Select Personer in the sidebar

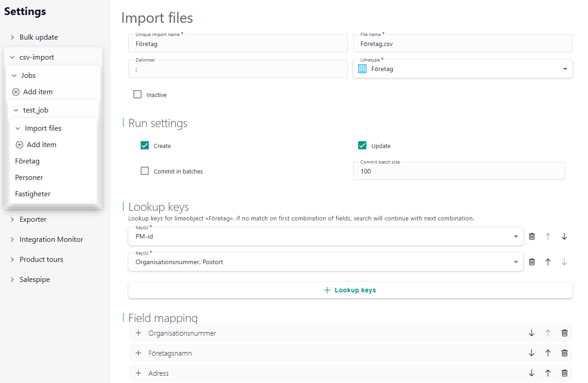(29, 177)
